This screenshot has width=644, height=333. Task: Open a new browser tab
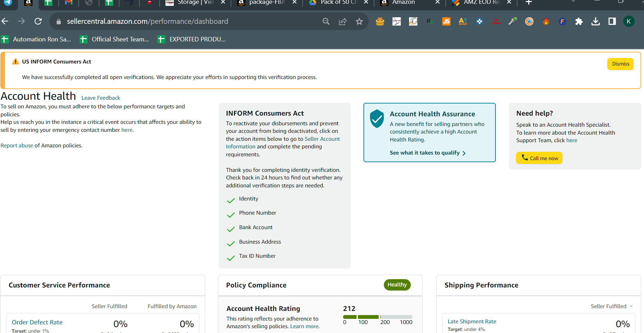(529, 2)
